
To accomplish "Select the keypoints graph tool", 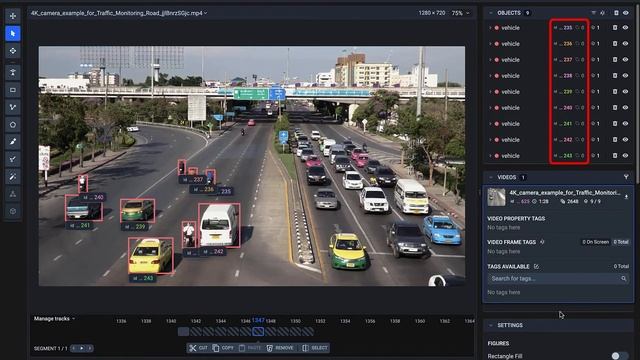I will point(13,194).
